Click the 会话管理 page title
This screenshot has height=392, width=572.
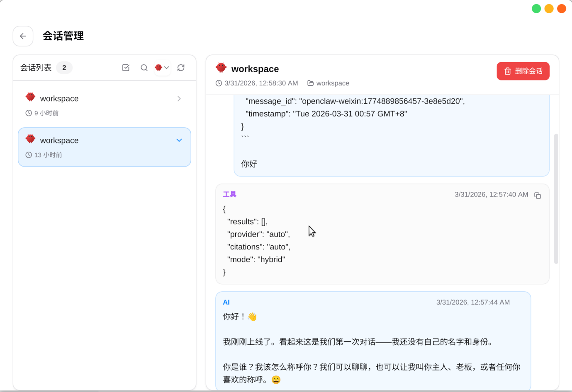coord(63,36)
